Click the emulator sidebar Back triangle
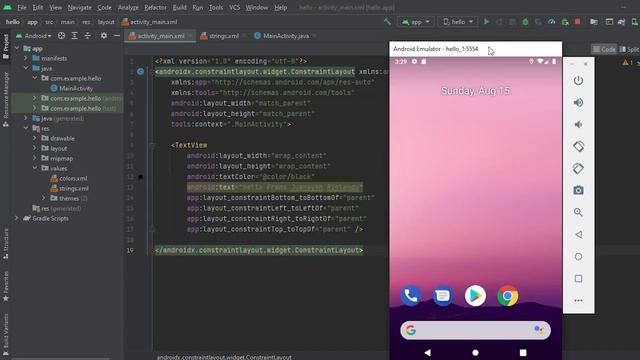 578,234
